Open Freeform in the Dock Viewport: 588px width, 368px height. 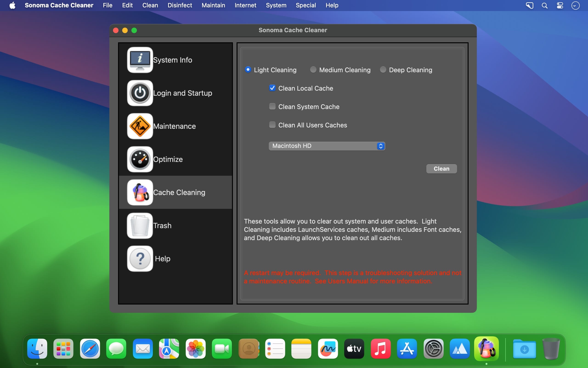tap(328, 348)
